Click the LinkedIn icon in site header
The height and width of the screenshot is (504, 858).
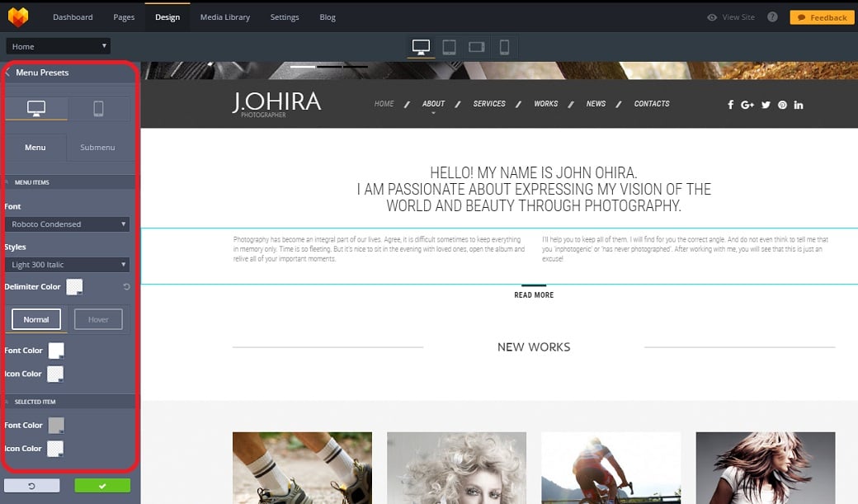(799, 105)
